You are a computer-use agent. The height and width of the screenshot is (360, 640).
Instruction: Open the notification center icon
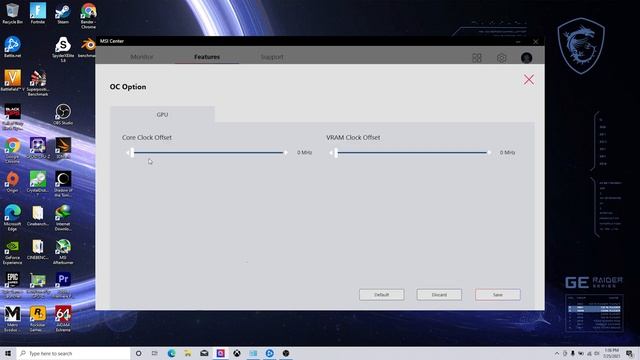[630, 353]
